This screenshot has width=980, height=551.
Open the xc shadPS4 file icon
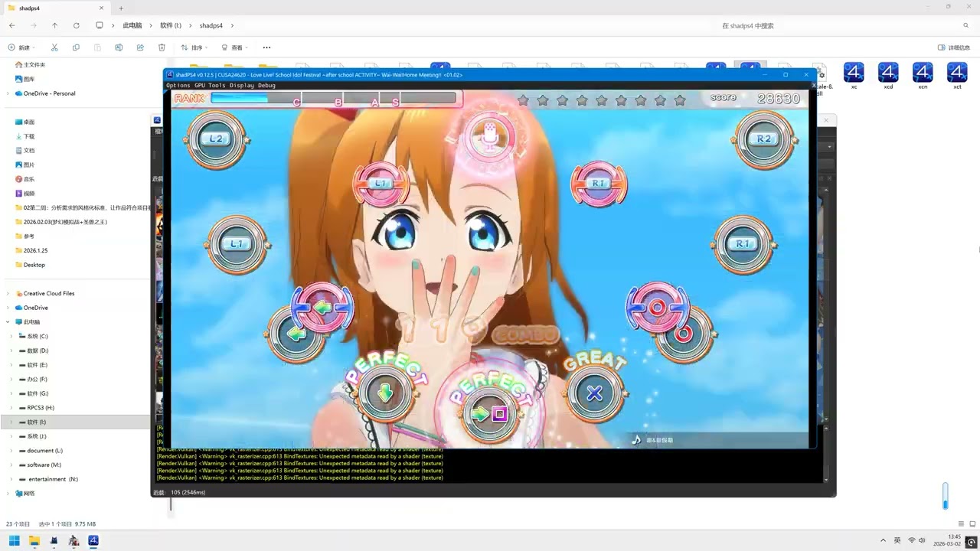coord(854,75)
